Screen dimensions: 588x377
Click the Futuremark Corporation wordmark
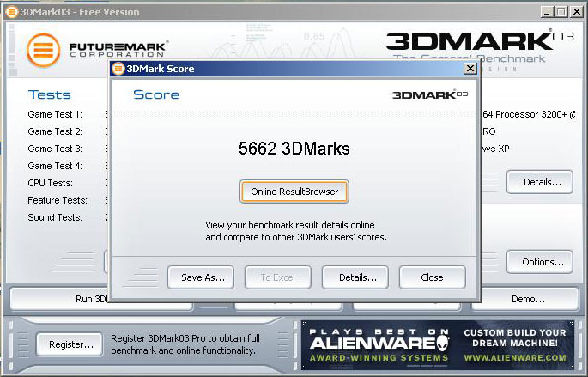point(118,50)
